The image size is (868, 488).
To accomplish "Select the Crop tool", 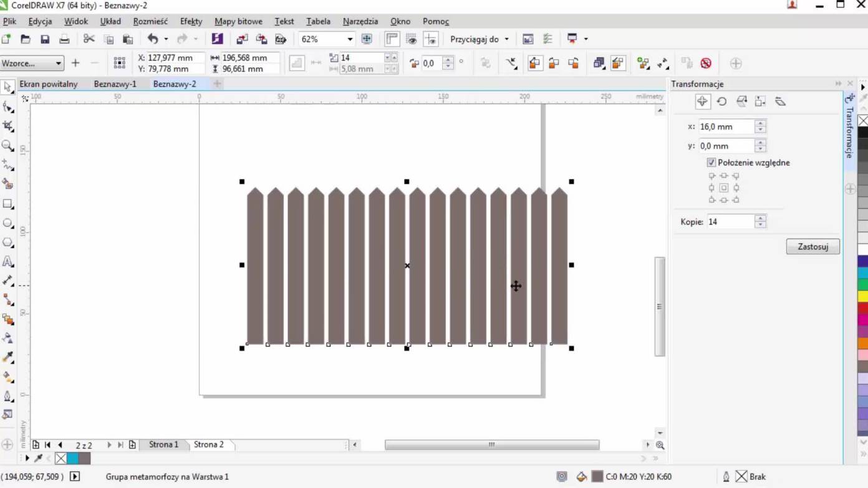I will 7,126.
